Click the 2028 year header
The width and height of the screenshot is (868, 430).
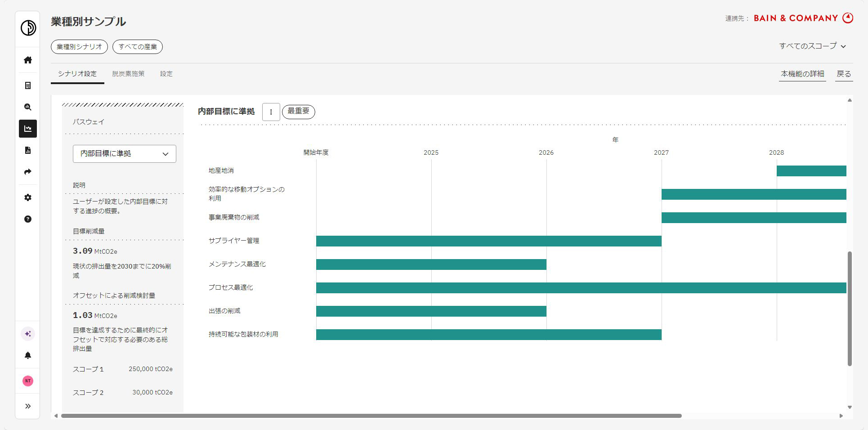pos(776,153)
